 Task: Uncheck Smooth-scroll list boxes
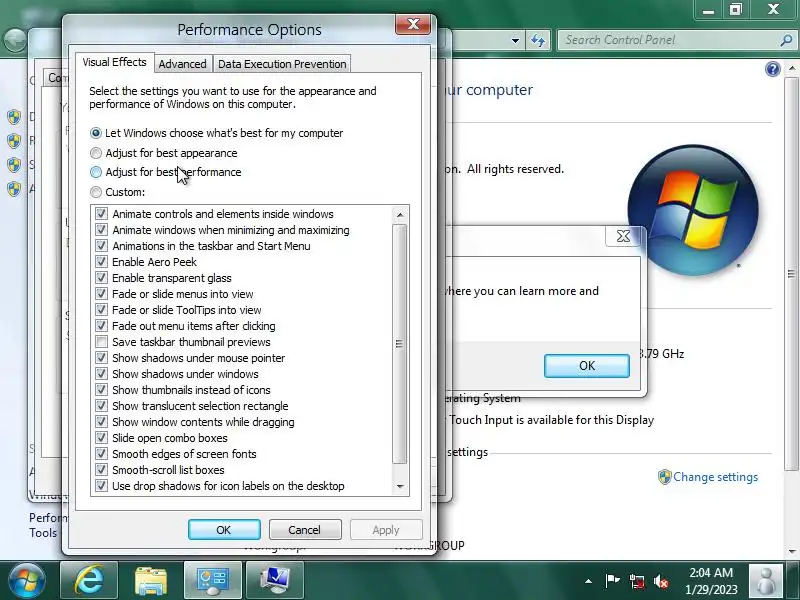102,470
